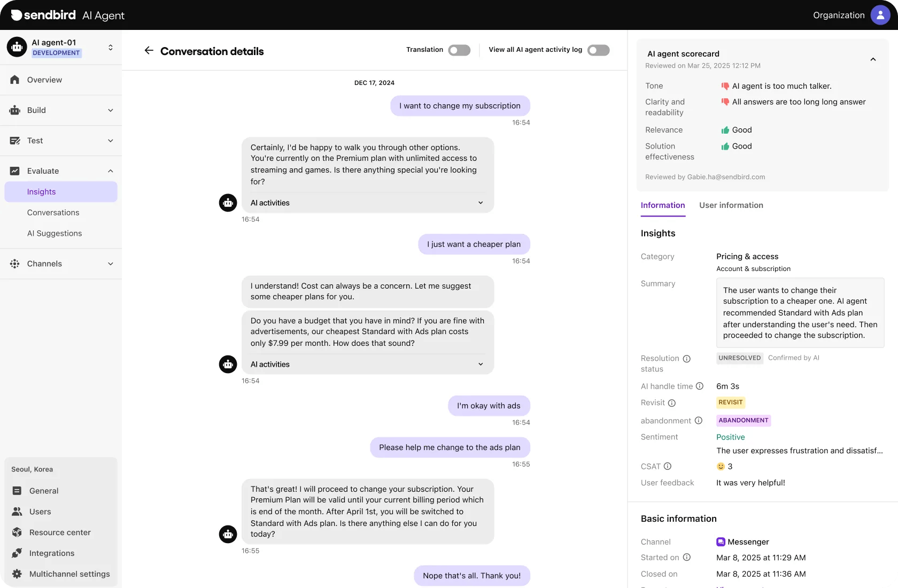Select the Evaluate checklist icon in sidebar

15,171
